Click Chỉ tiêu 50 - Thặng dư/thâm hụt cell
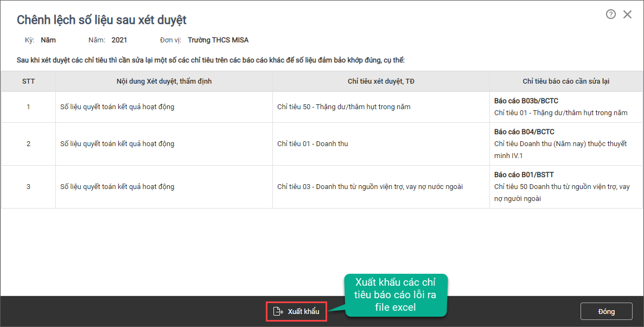This screenshot has height=327, width=644. [344, 106]
